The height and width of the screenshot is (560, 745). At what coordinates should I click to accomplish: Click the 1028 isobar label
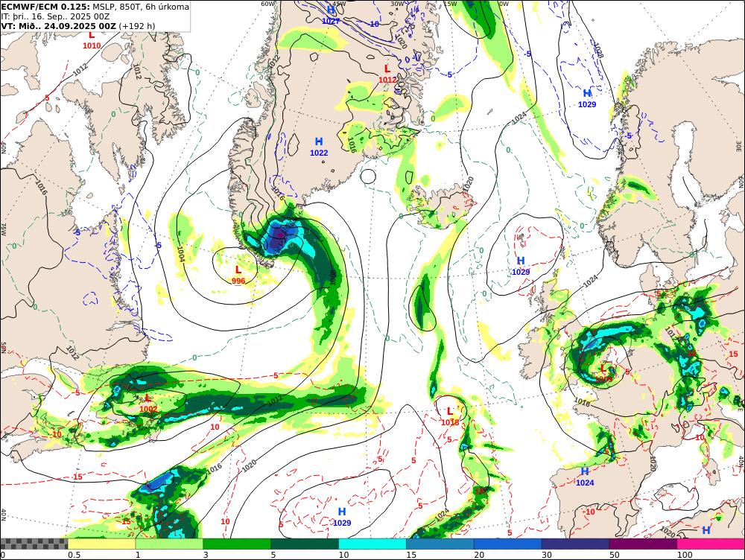point(598,50)
